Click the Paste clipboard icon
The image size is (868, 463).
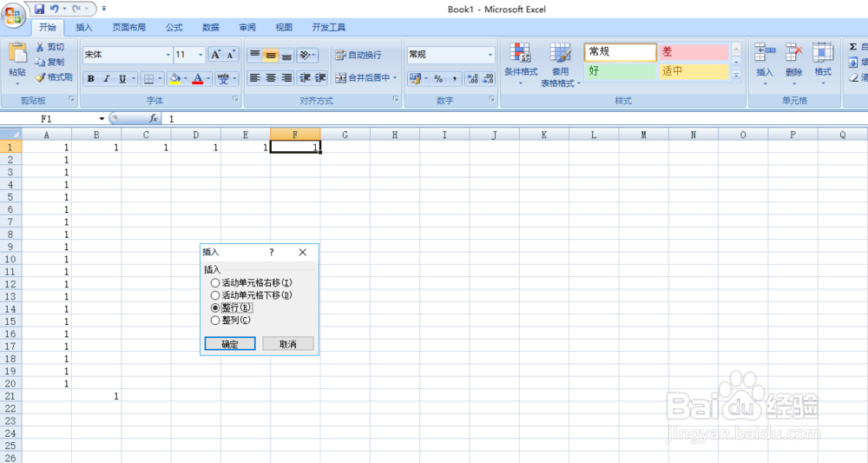click(x=17, y=54)
